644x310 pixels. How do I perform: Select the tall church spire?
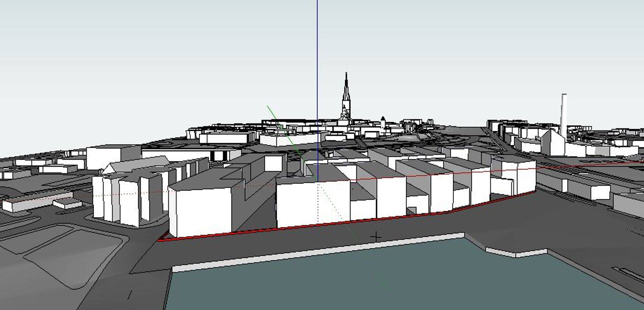[346, 94]
